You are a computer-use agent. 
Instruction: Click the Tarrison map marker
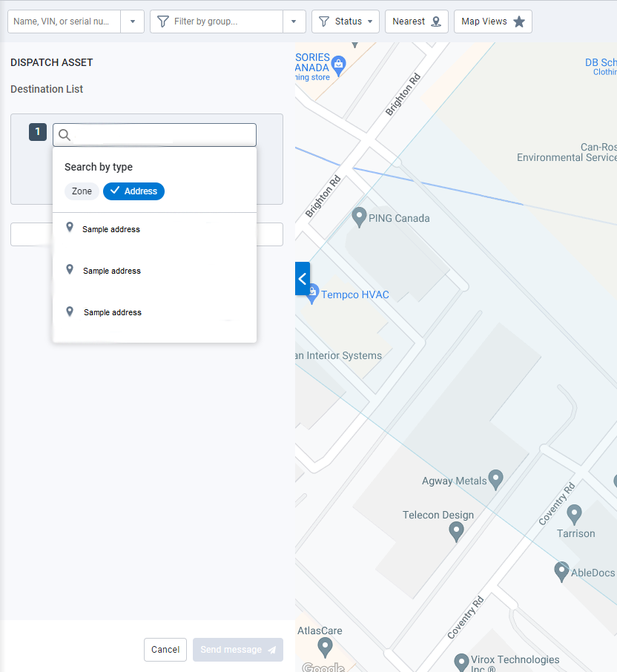pos(574,513)
